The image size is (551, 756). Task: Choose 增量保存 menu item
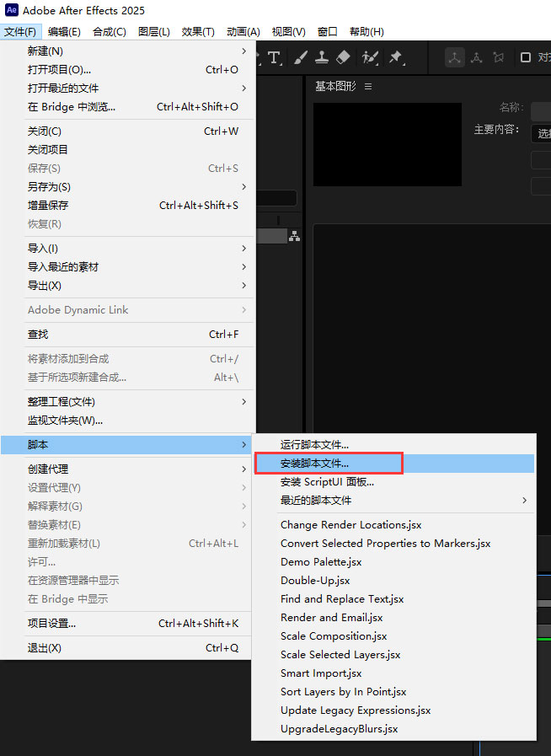[x=128, y=206]
